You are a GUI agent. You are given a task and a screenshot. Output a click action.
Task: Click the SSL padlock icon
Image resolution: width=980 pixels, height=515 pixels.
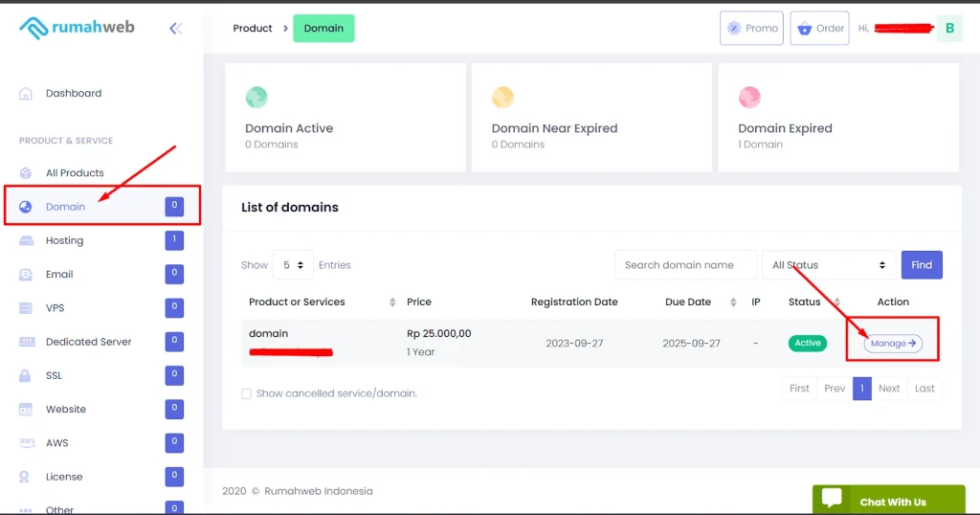click(25, 375)
